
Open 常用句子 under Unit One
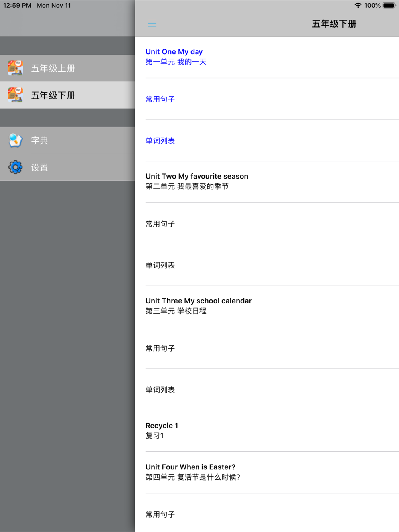(267, 99)
